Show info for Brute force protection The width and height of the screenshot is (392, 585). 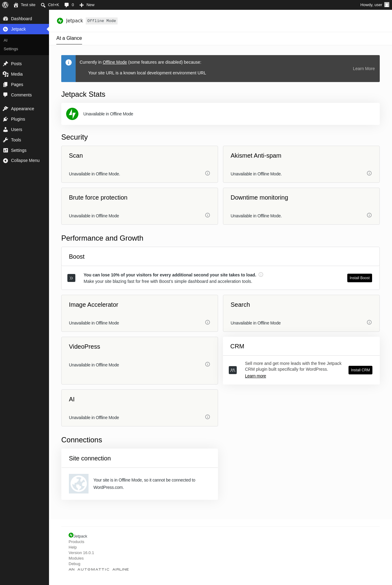pos(208,215)
